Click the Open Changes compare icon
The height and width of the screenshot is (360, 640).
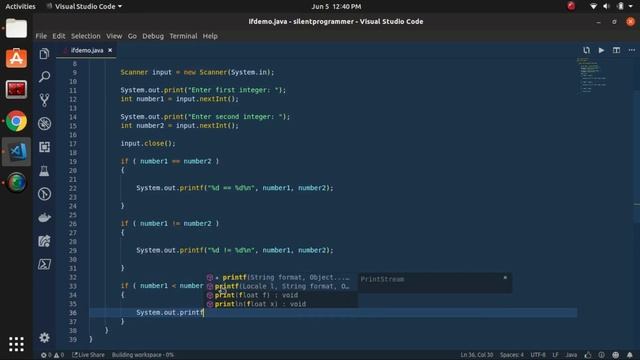pyautogui.click(x=587, y=50)
